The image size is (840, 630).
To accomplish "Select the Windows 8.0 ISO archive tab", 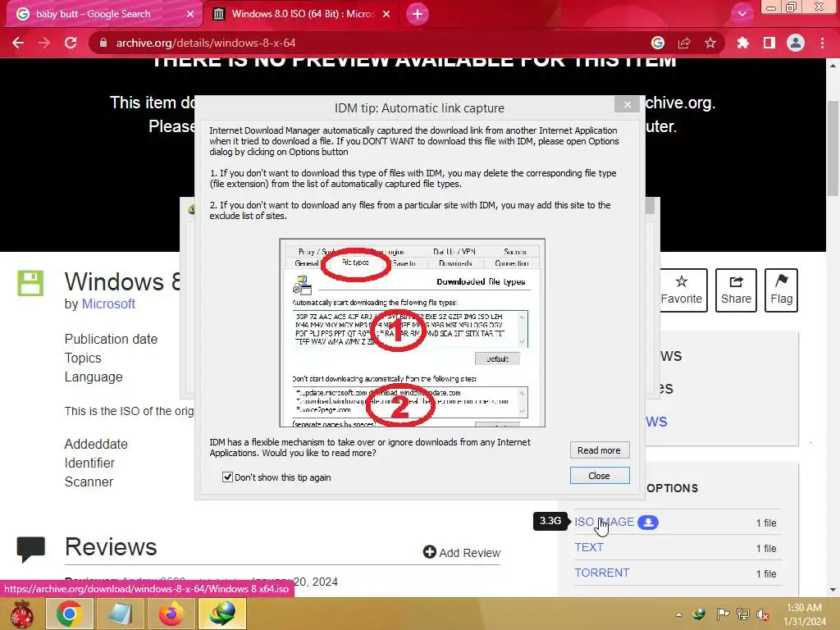I will (303, 14).
